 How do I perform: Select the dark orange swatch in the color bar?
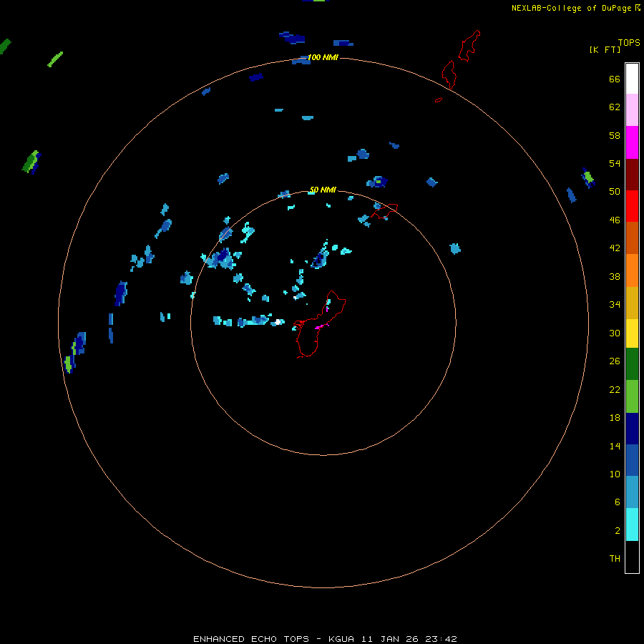(632, 238)
